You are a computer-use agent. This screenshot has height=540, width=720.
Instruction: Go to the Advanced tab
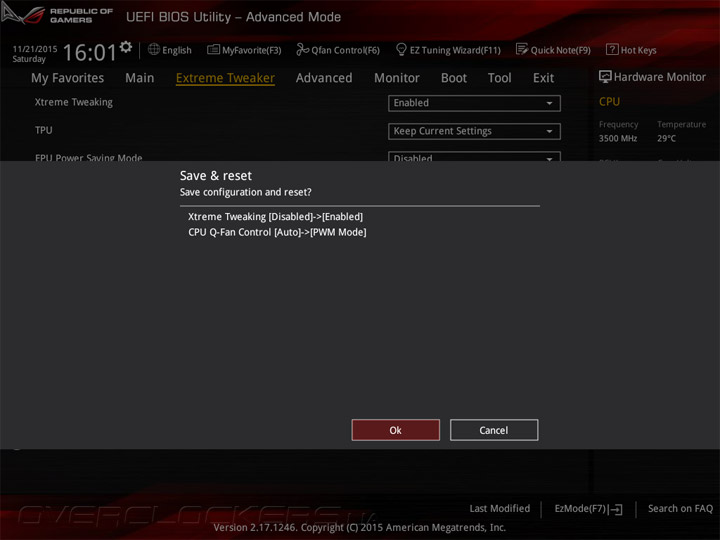tap(324, 78)
